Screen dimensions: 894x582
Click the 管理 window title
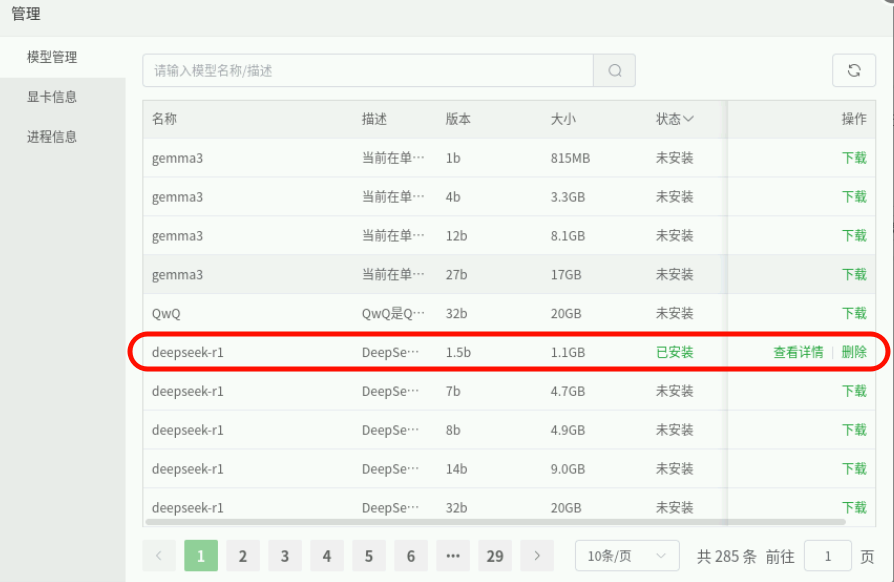[x=26, y=14]
